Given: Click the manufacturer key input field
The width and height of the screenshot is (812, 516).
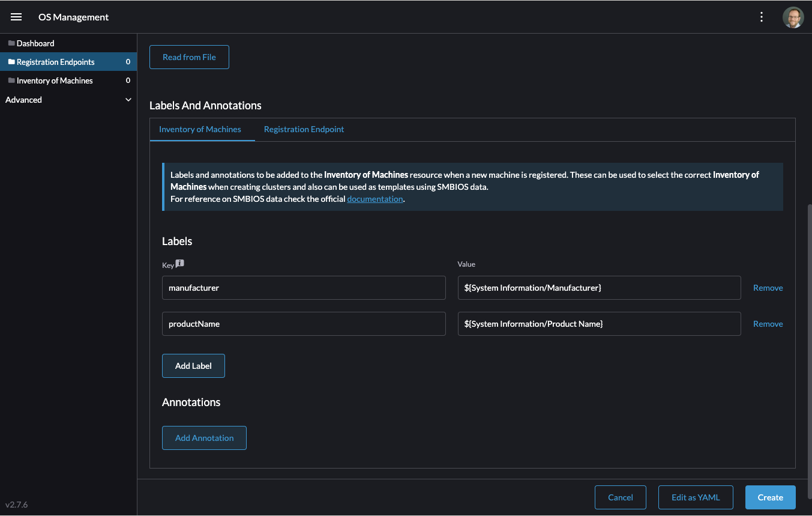Looking at the screenshot, I should tap(304, 288).
